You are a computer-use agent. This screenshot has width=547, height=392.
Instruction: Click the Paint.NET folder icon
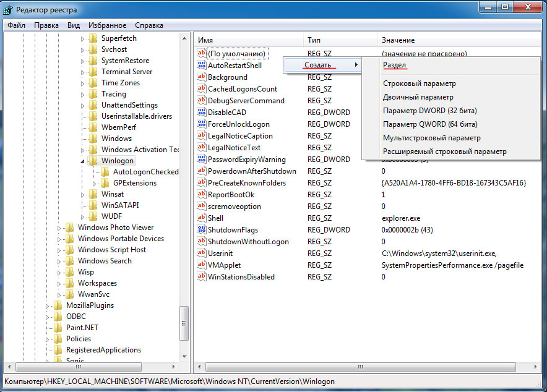click(x=58, y=328)
